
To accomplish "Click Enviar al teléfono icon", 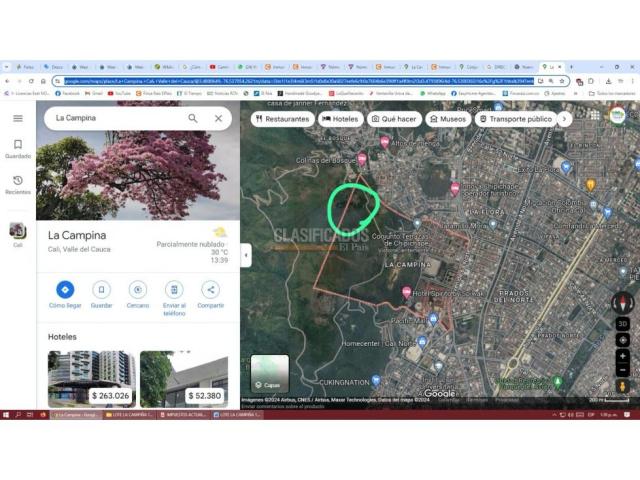I will click(x=174, y=290).
